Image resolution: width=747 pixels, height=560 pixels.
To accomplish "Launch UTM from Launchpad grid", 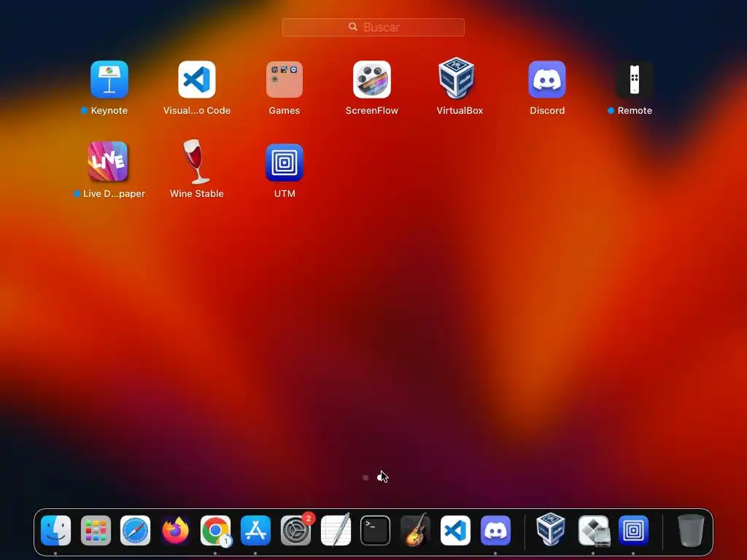I will pos(285,163).
